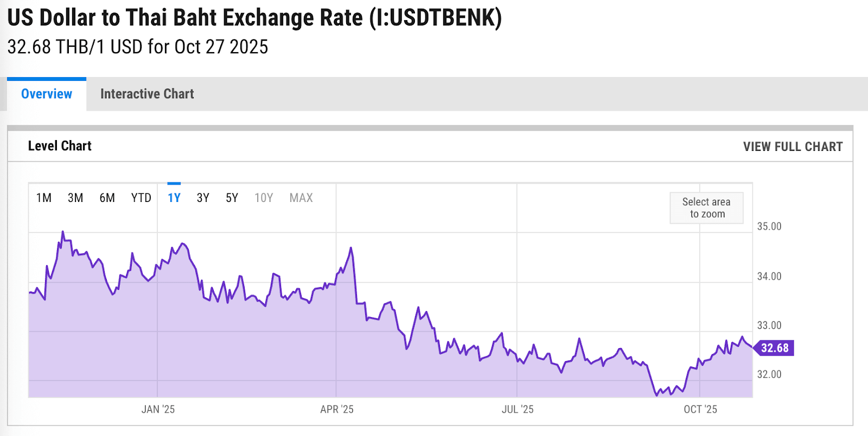
Task: Select the 5Y time range
Action: [232, 198]
